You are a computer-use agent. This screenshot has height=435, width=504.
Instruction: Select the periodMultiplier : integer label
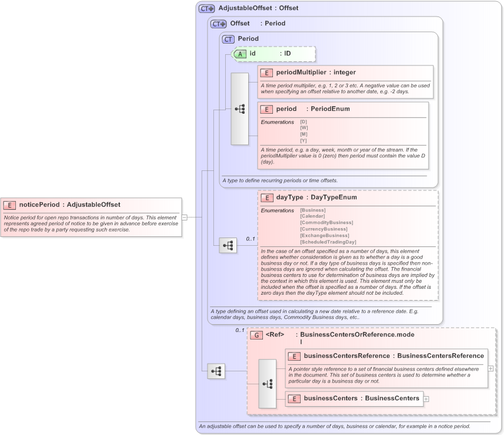[x=316, y=72]
